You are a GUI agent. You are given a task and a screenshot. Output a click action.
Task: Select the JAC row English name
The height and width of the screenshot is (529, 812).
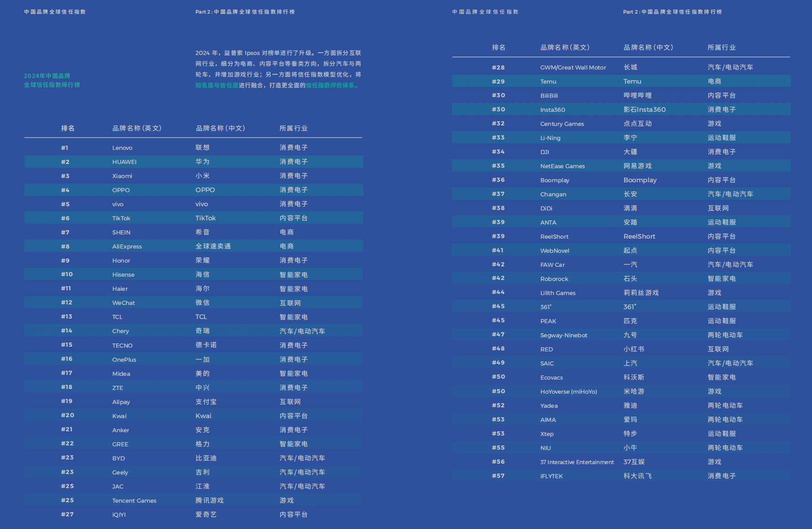[x=118, y=487]
